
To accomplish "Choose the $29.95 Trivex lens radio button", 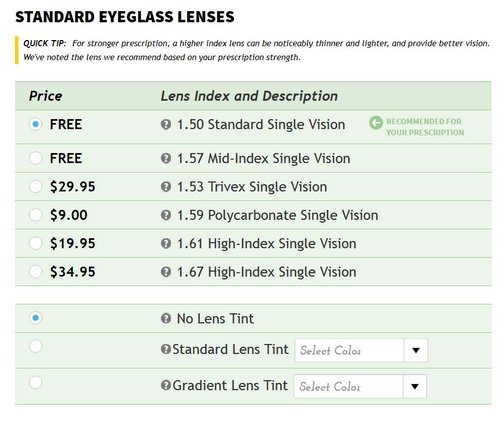I will click(35, 186).
